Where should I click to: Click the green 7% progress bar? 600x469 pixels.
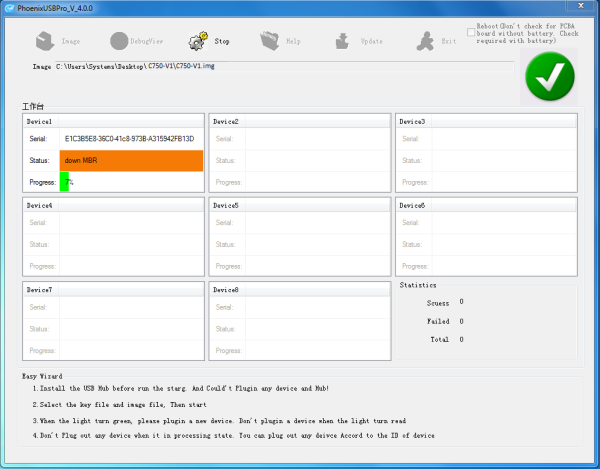click(x=64, y=182)
